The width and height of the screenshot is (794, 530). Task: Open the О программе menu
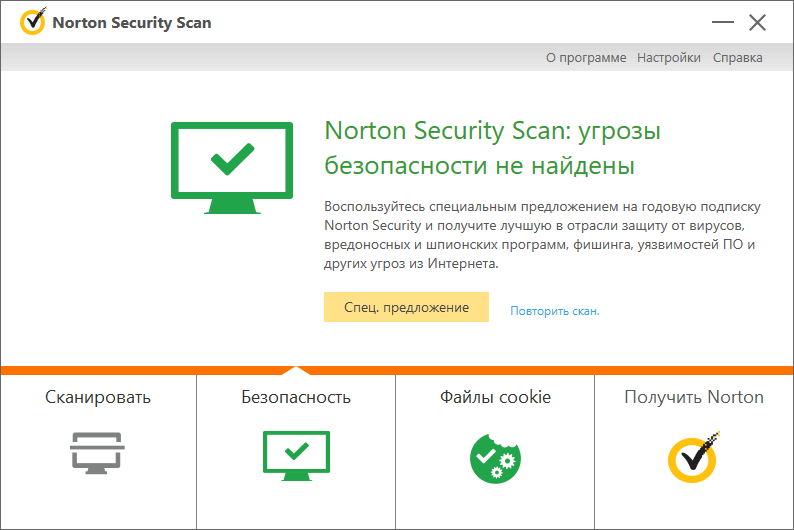point(586,58)
